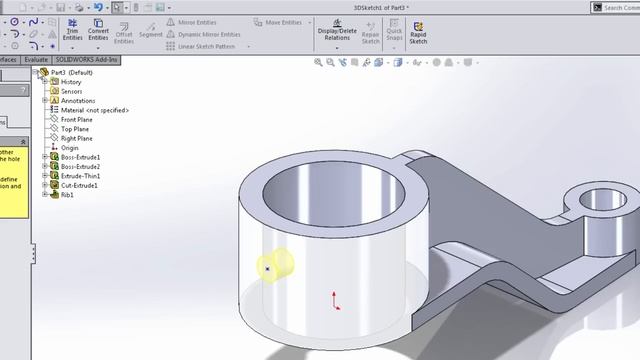Expand the Extrude-Thin1 feature
The image size is (640, 360).
coord(45,176)
